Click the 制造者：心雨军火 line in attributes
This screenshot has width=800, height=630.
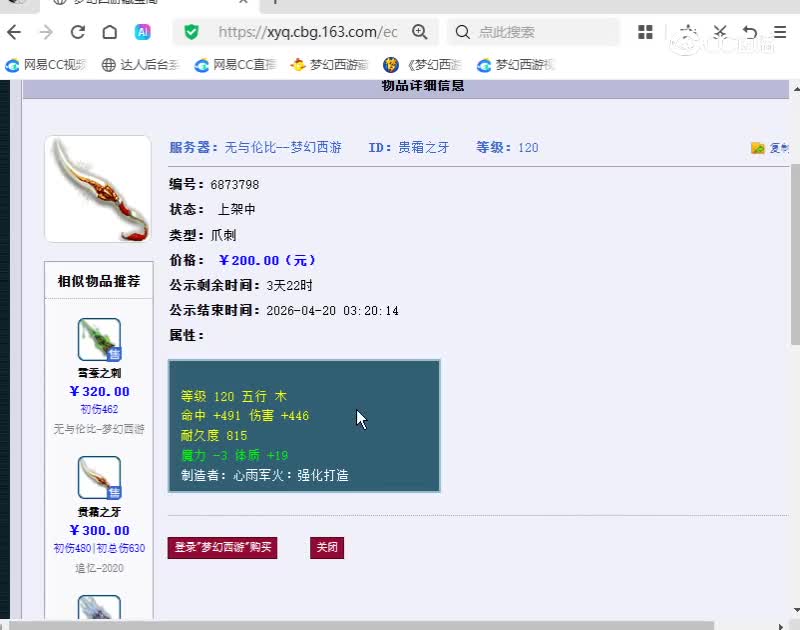point(264,475)
